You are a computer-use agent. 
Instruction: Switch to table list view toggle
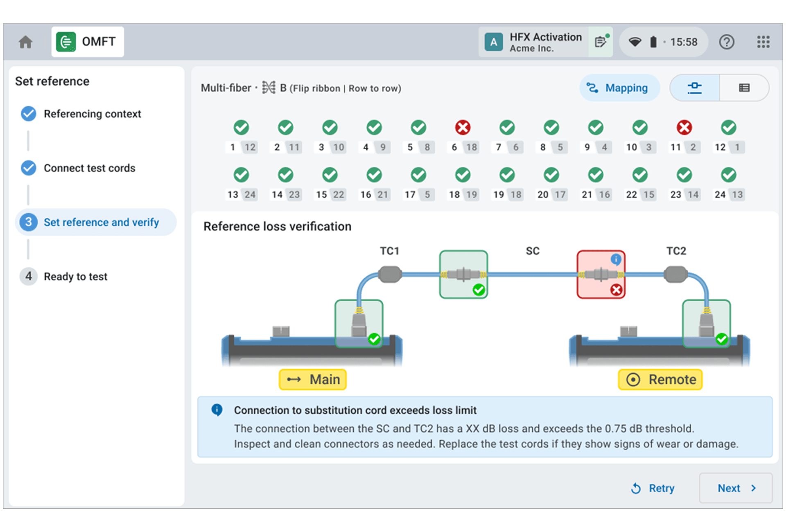(x=744, y=88)
